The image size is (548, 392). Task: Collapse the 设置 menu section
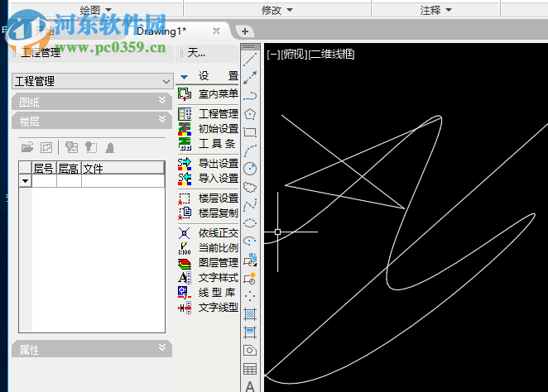click(184, 77)
